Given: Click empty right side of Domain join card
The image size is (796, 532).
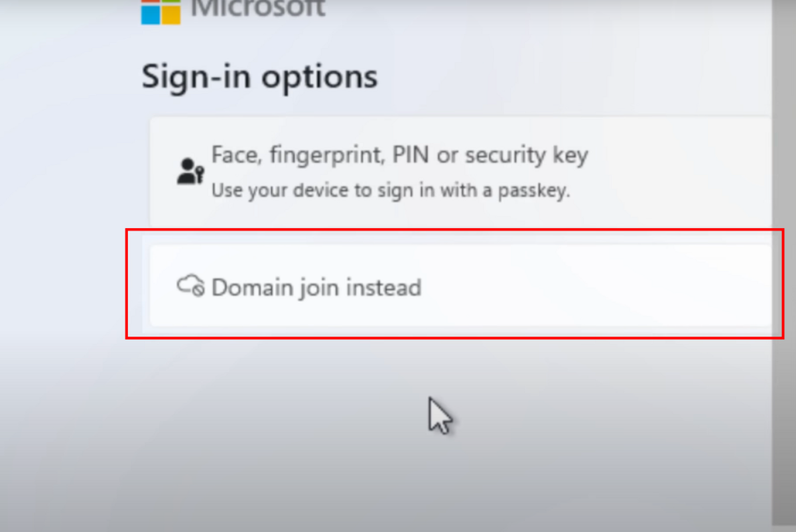Looking at the screenshot, I should 630,287.
